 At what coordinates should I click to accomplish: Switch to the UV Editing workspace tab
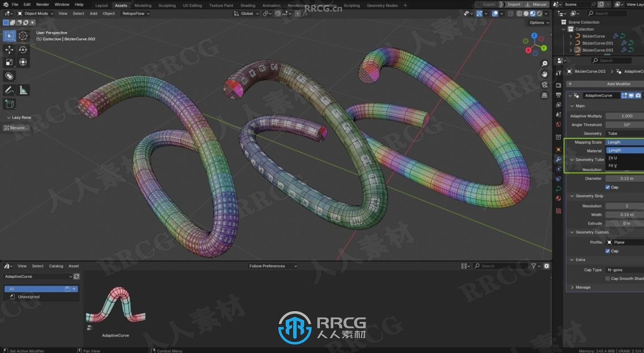pos(192,5)
